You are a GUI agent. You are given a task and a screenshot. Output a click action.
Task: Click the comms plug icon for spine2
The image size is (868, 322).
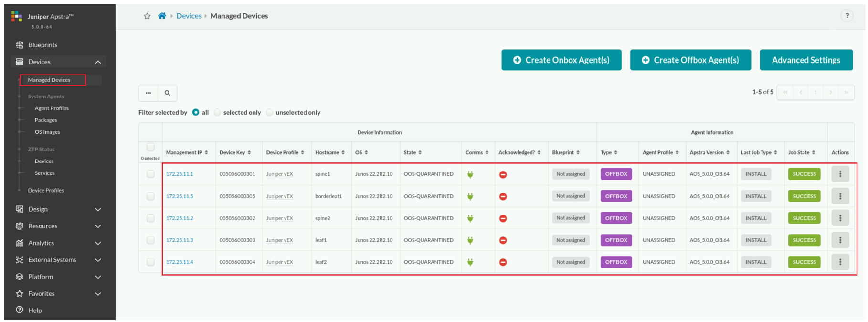(470, 218)
